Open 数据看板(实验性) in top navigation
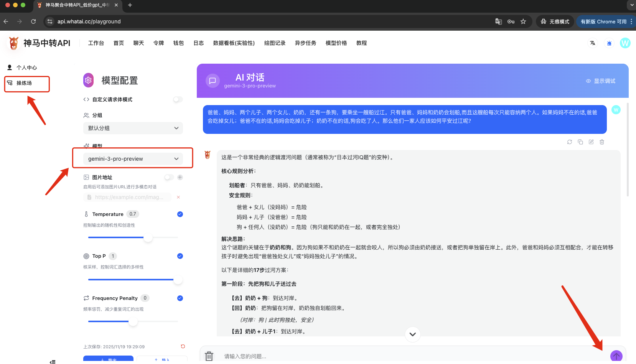Screen dimensions: 636x364 [x=234, y=43]
